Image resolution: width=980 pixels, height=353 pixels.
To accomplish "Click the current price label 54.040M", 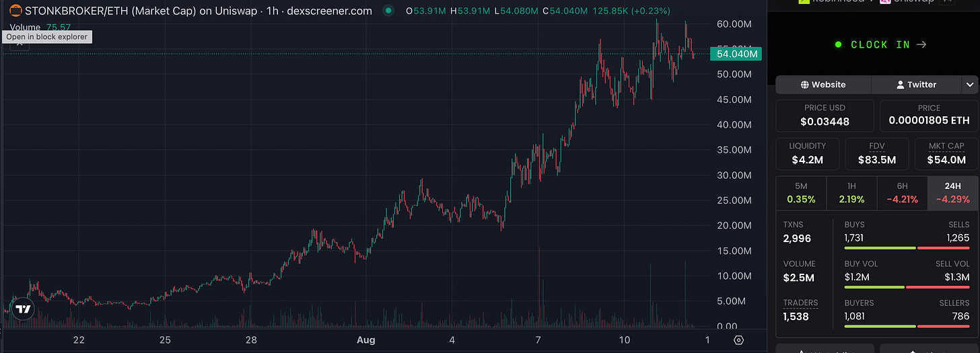I will coord(736,54).
